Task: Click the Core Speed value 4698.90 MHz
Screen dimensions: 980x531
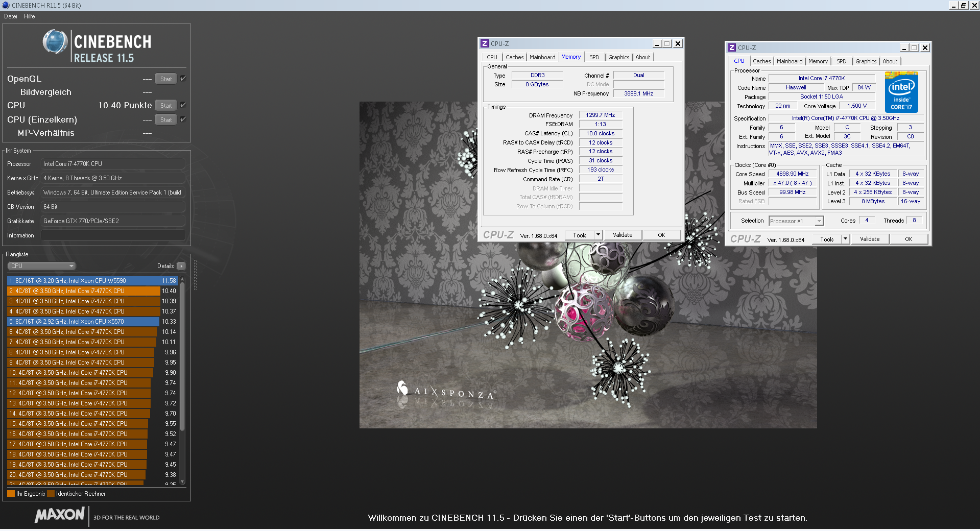Action: (792, 174)
